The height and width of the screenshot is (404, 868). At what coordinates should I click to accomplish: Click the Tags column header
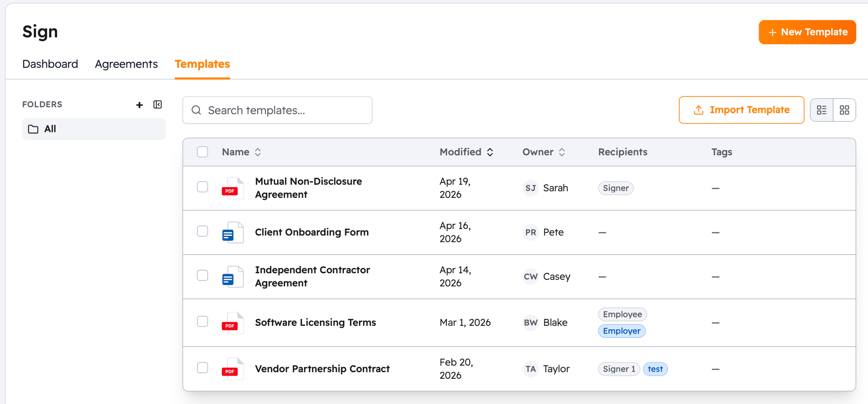(x=722, y=152)
